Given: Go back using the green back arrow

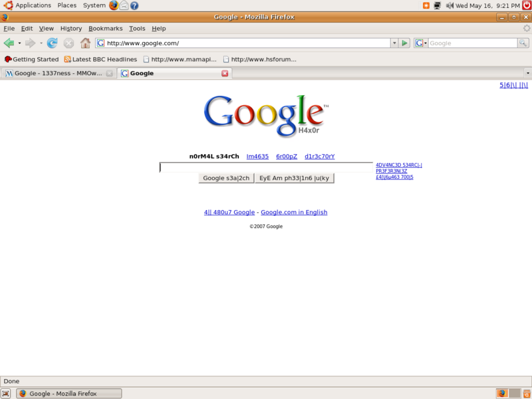Looking at the screenshot, I should [x=9, y=43].
